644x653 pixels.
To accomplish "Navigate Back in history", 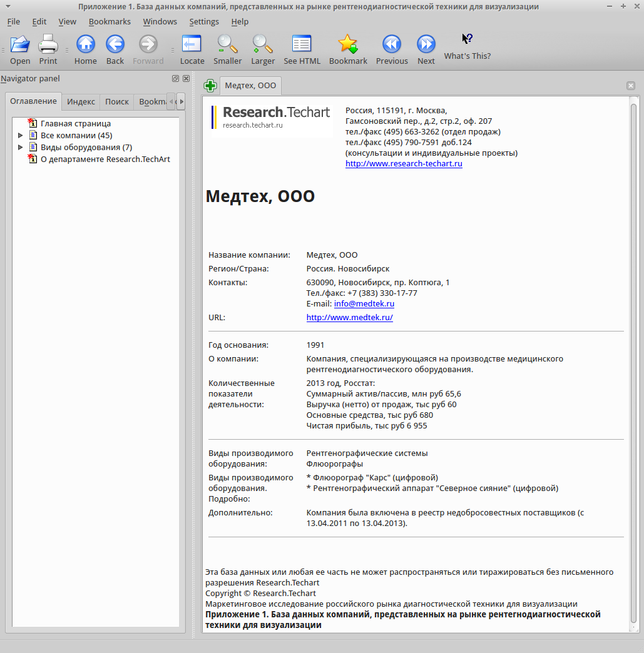I will [x=115, y=49].
